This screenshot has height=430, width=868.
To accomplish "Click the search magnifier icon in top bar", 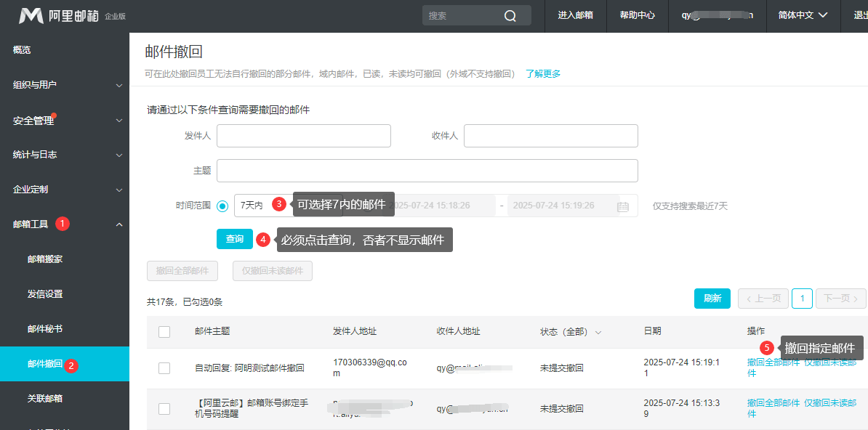I will [x=509, y=15].
